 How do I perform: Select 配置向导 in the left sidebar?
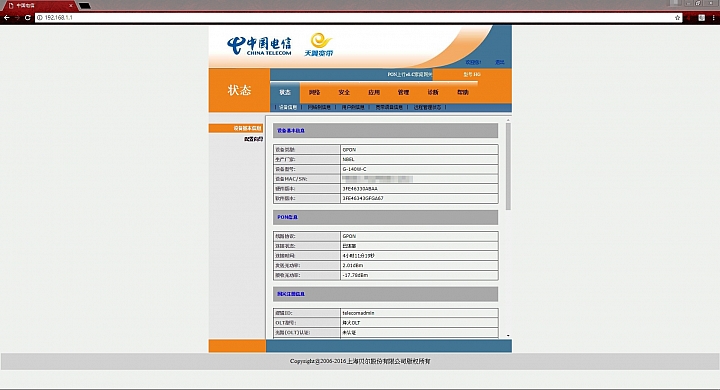click(253, 139)
